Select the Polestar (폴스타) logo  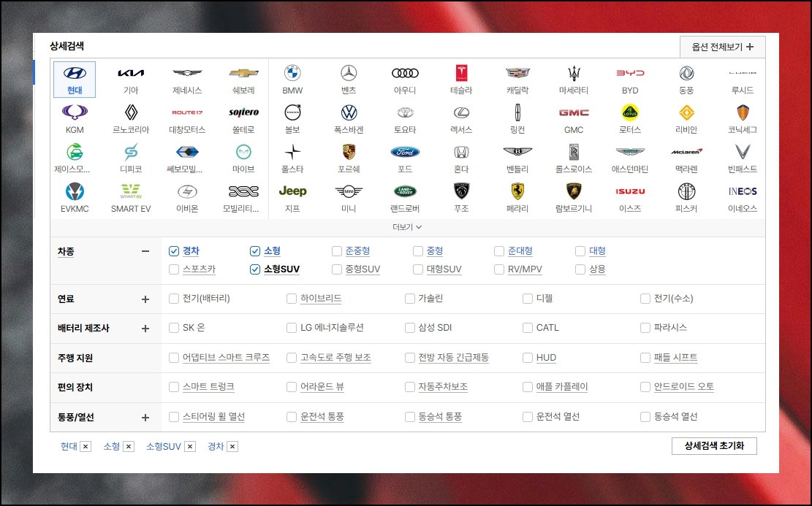(292, 152)
